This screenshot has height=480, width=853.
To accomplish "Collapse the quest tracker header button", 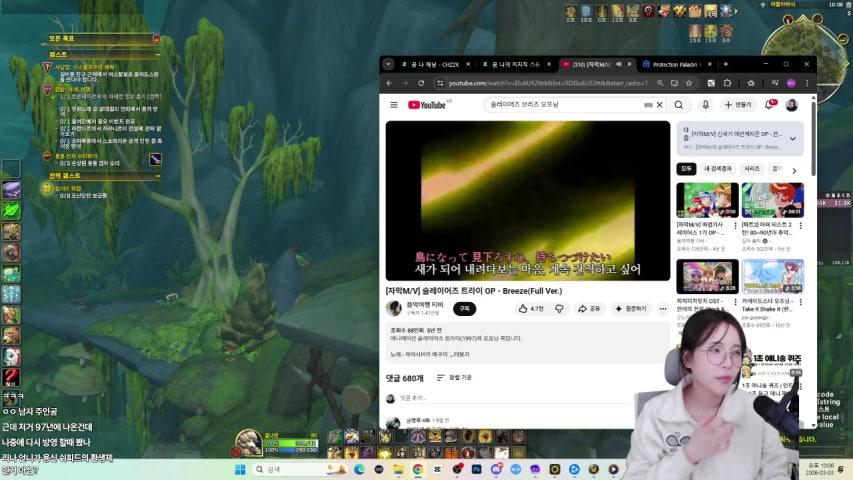I will coord(157,39).
